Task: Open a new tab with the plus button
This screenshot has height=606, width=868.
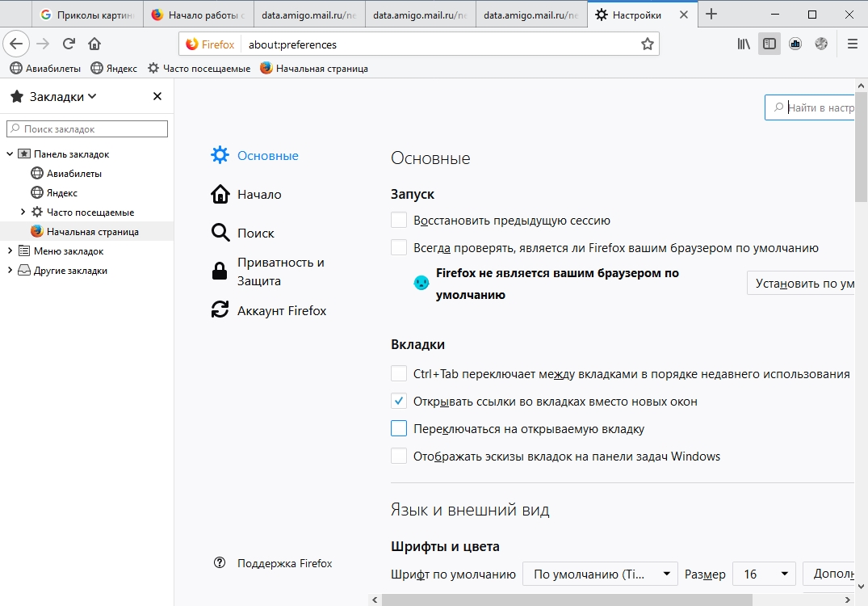Action: click(711, 15)
